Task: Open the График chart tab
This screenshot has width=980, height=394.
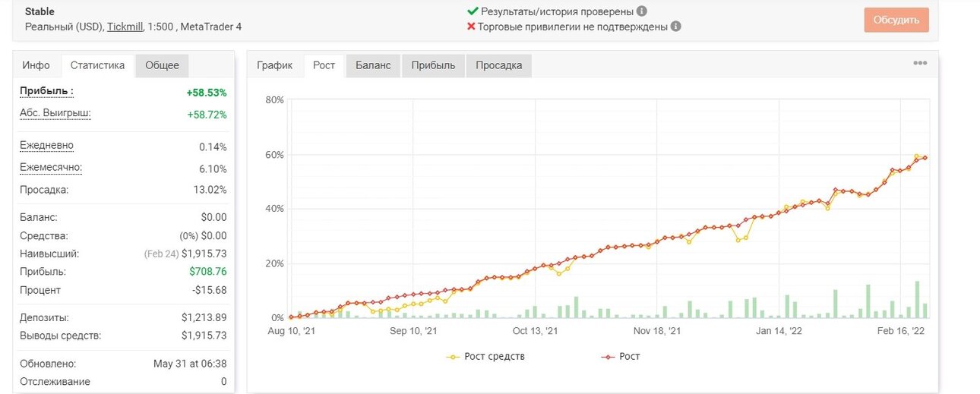Action: (x=275, y=65)
